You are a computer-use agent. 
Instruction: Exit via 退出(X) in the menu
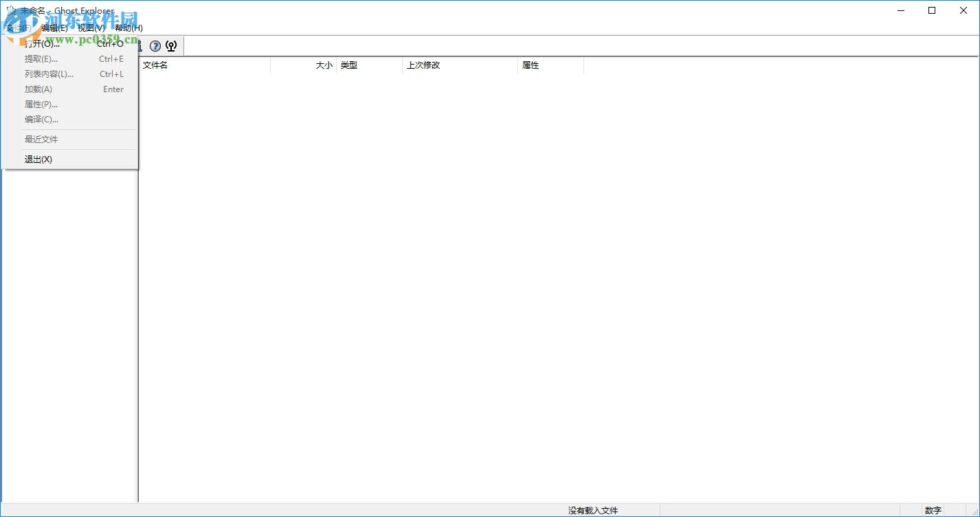click(x=69, y=159)
